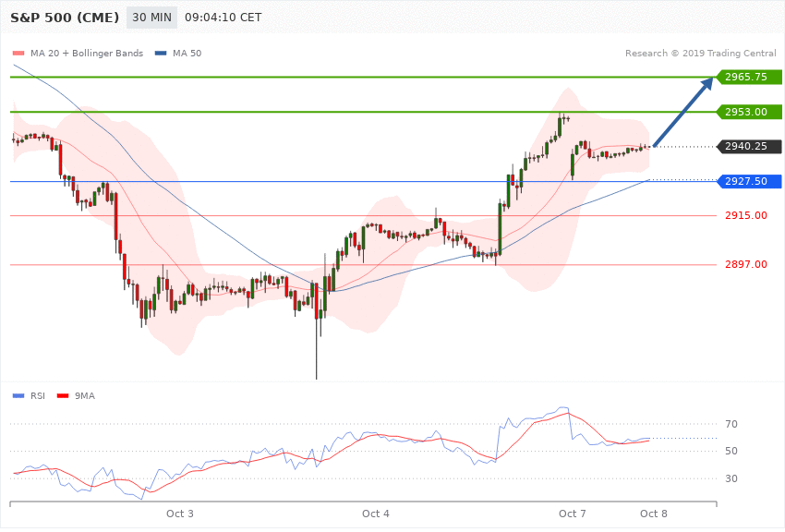Click the MA 50 legend label

pos(187,53)
